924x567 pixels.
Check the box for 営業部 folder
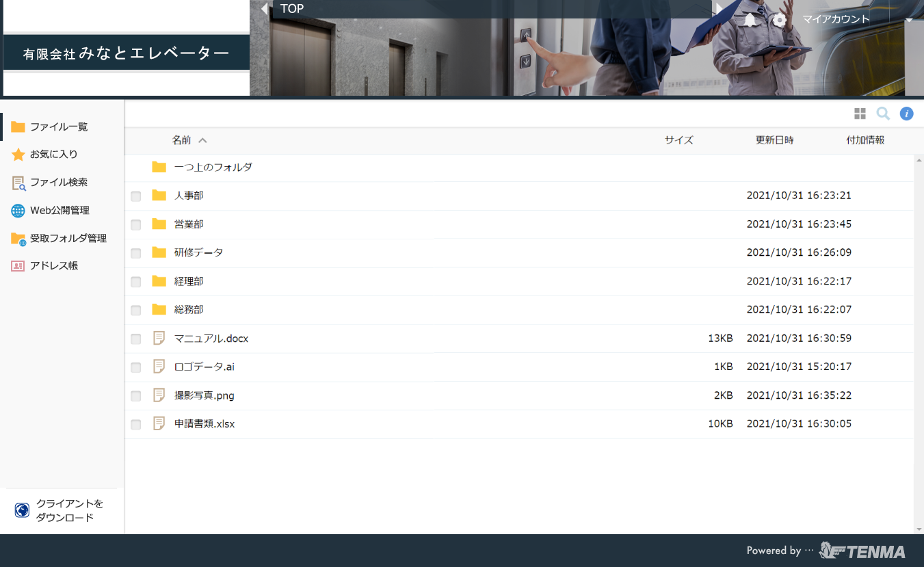tap(136, 225)
